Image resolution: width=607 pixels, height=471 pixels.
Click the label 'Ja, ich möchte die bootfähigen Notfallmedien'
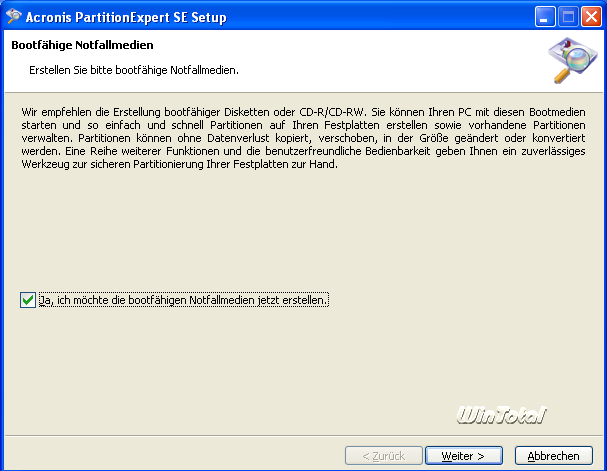coord(184,300)
